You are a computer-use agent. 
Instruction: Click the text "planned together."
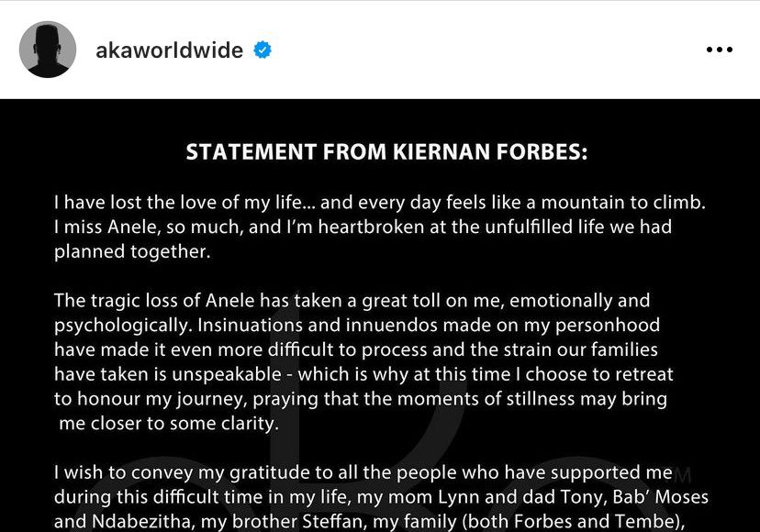point(132,250)
